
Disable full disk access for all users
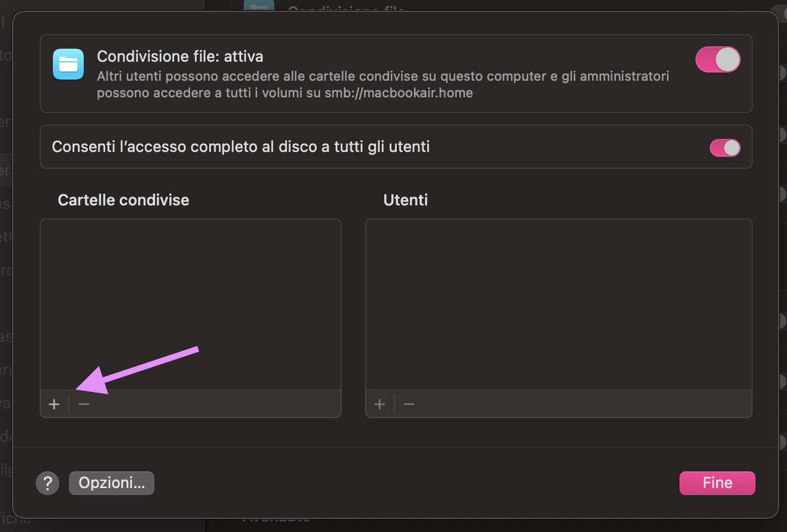(724, 147)
